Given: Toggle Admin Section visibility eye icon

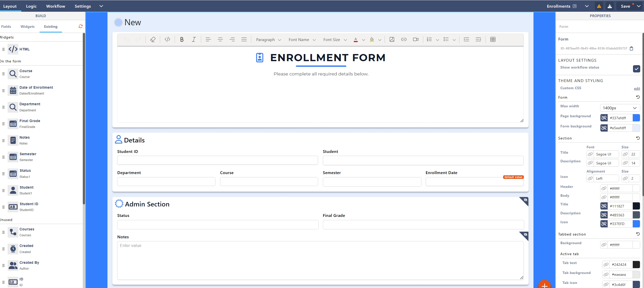Looking at the screenshot, I should (525, 200).
